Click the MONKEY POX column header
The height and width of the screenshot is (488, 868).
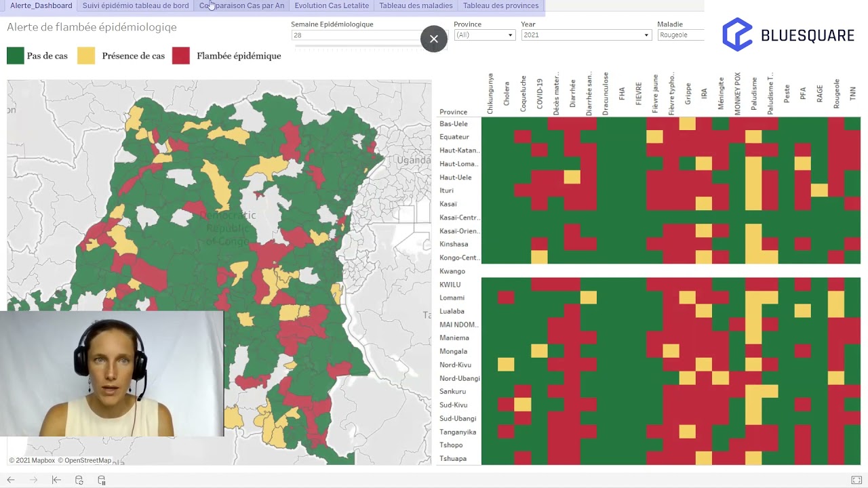[x=737, y=92]
